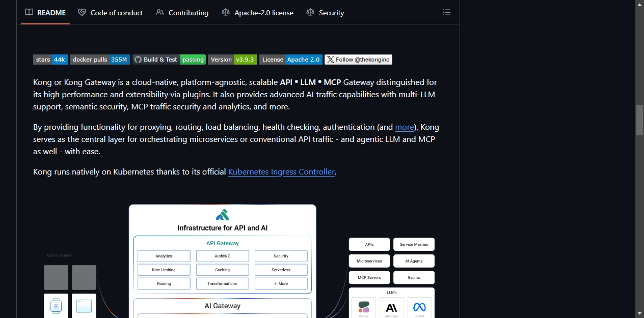Click the 'LLMs' label in diagram

coord(392,293)
